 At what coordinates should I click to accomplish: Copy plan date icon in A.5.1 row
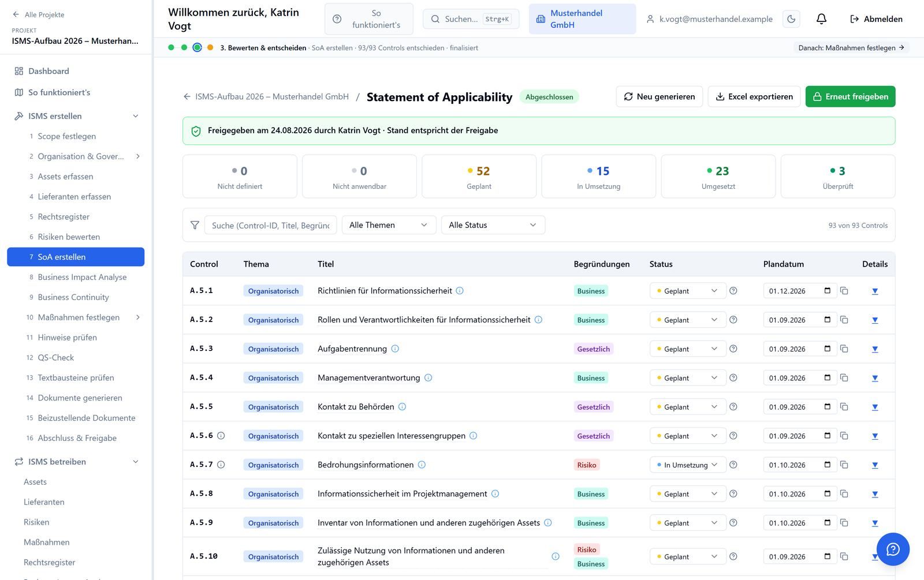click(844, 291)
